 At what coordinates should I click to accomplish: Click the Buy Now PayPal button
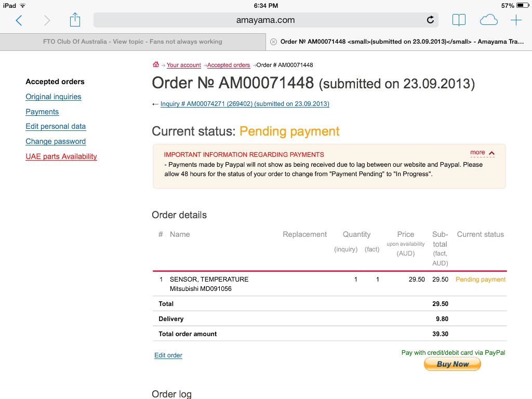coord(453,364)
